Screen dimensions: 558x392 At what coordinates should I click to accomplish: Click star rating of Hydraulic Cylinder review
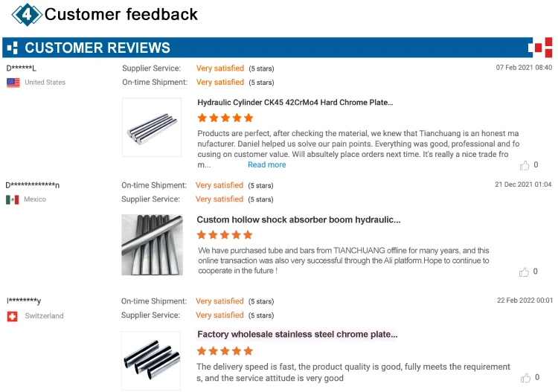(225, 118)
